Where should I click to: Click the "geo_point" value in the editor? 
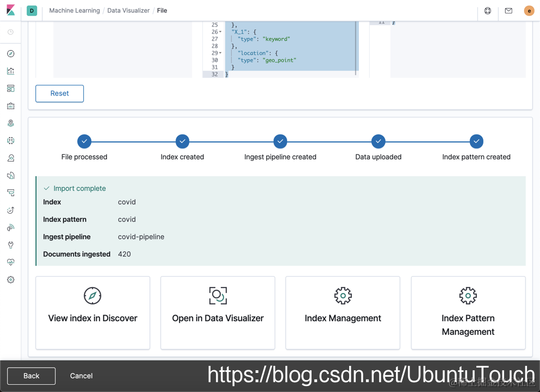280,60
